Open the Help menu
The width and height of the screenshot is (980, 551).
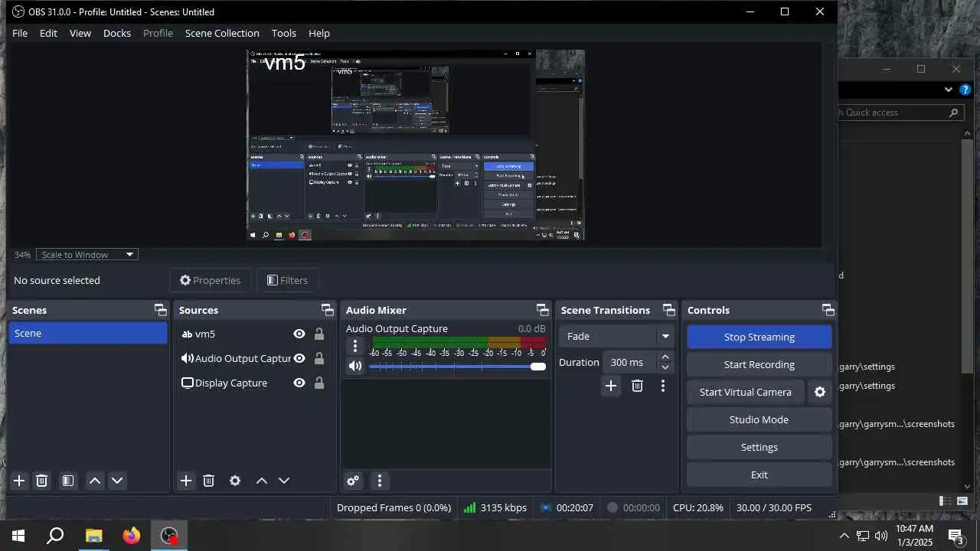[x=319, y=33]
